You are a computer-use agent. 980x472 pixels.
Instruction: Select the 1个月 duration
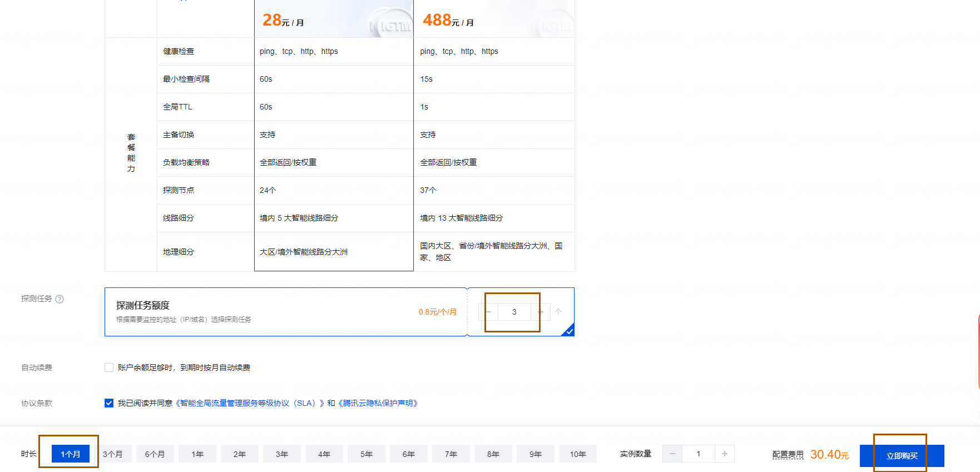71,454
